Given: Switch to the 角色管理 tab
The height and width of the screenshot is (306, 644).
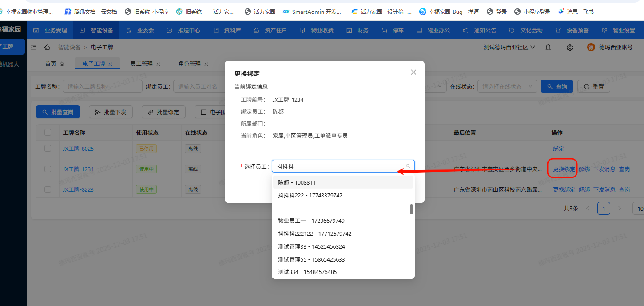Looking at the screenshot, I should pyautogui.click(x=190, y=64).
